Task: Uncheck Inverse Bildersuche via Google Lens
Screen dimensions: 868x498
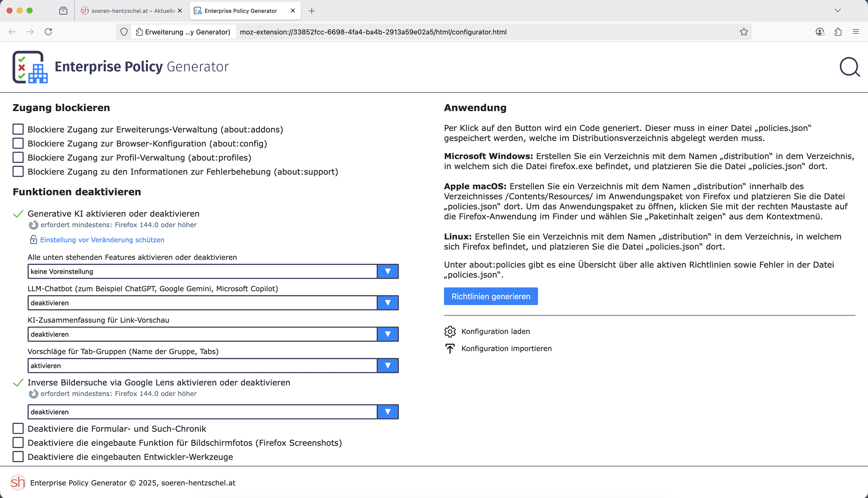Action: (x=18, y=382)
